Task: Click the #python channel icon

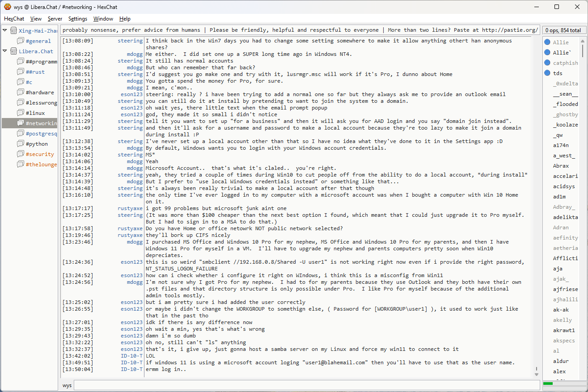Action: click(21, 144)
